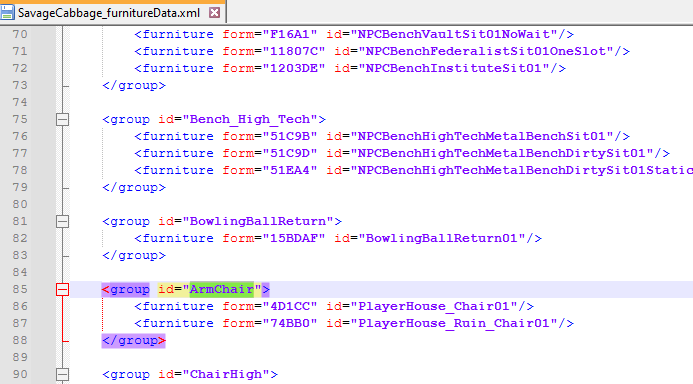693x384 pixels.
Task: Click the closing group tag on line 73
Action: (134, 85)
